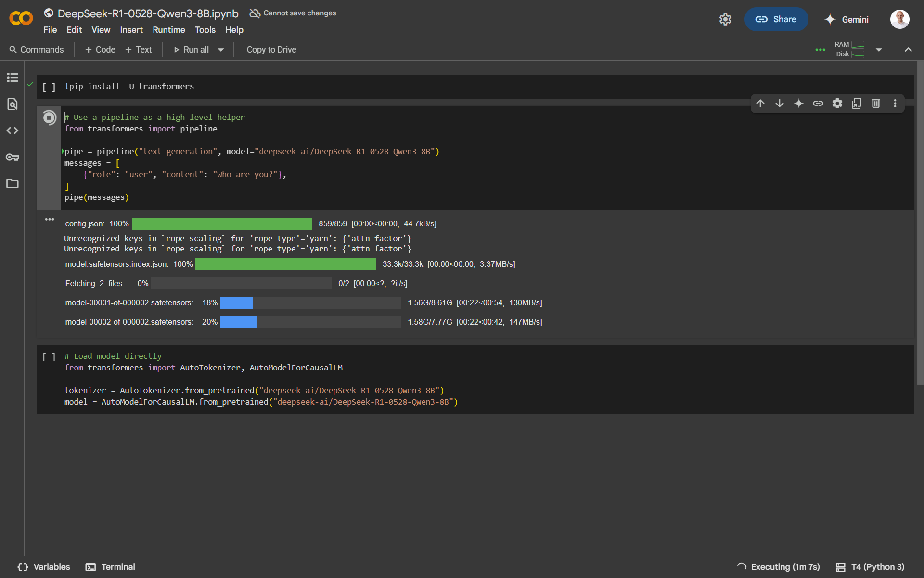The width and height of the screenshot is (924, 578).
Task: Click the Fetching 2 files progress bar
Action: [x=241, y=283]
